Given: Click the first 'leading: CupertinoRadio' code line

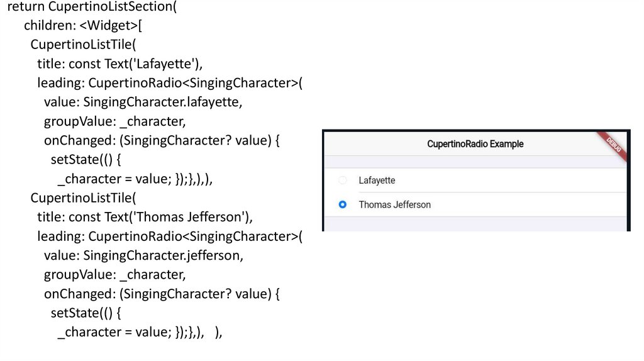Looking at the screenshot, I should tap(170, 83).
